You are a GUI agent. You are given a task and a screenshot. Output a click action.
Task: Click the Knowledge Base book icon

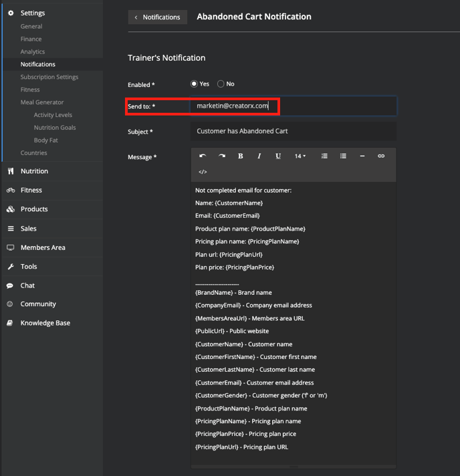click(x=10, y=323)
